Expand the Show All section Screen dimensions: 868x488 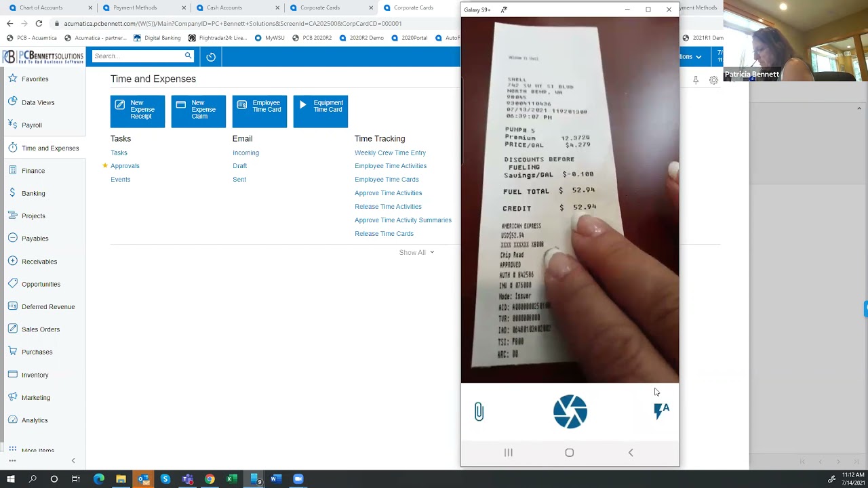point(416,252)
